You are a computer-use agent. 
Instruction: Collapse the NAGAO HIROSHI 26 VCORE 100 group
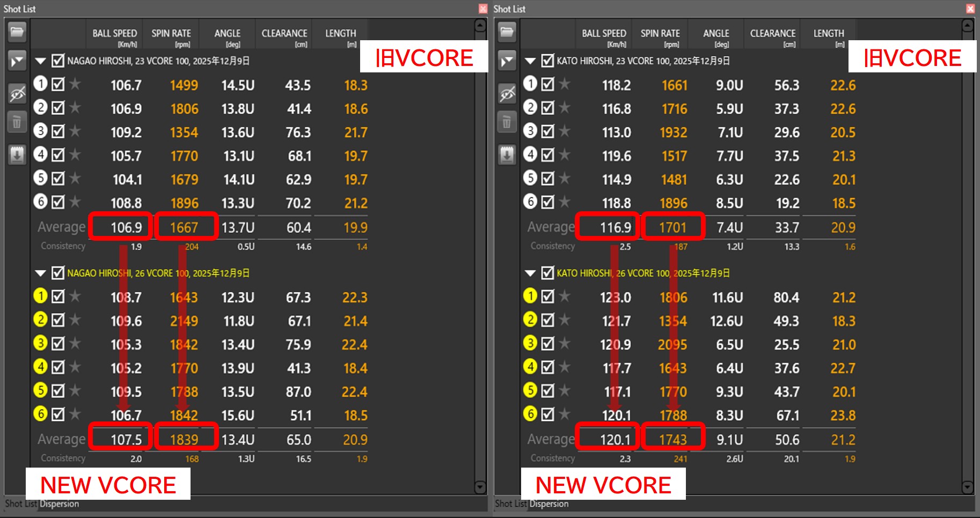[x=40, y=273]
